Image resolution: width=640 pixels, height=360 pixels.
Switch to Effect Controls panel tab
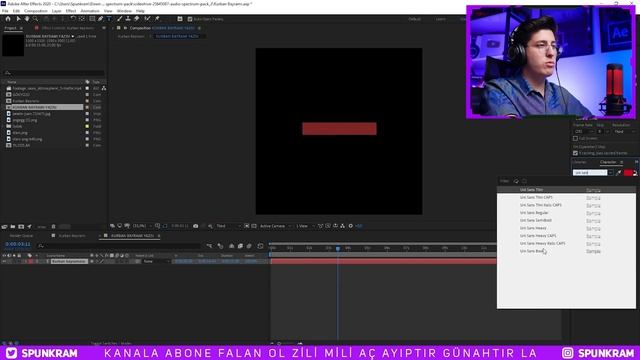[67, 28]
